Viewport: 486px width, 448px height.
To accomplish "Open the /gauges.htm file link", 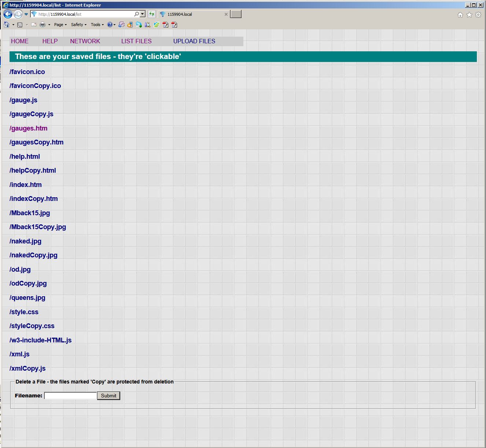I will 28,128.
